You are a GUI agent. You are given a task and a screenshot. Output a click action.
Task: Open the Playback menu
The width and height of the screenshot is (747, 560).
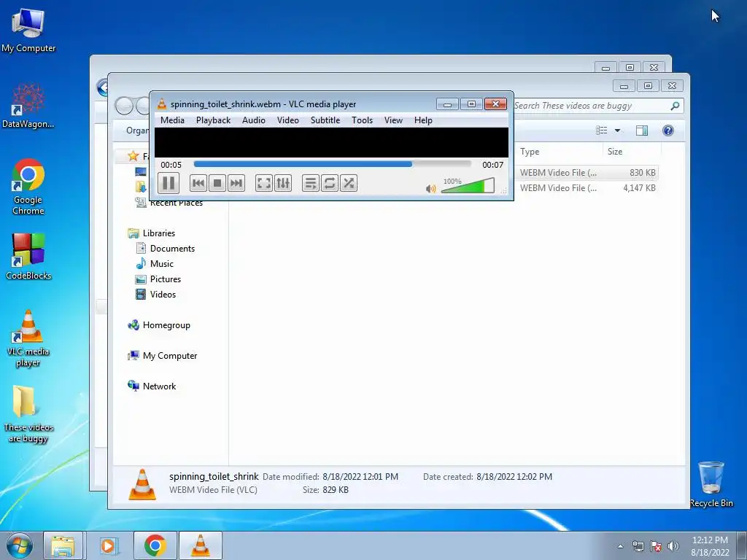coord(214,120)
